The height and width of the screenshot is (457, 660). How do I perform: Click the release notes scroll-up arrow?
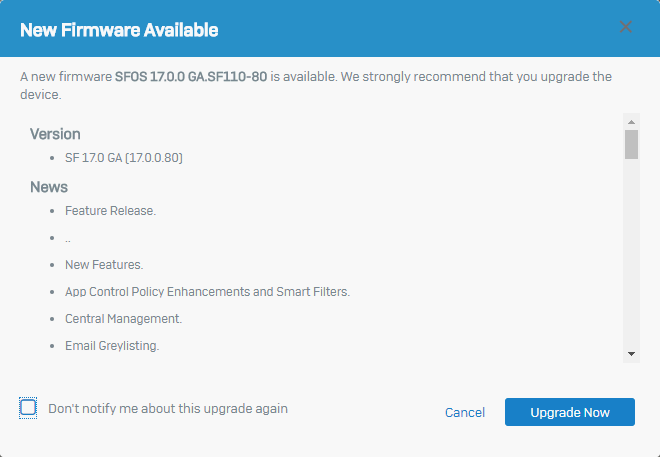[x=631, y=122]
